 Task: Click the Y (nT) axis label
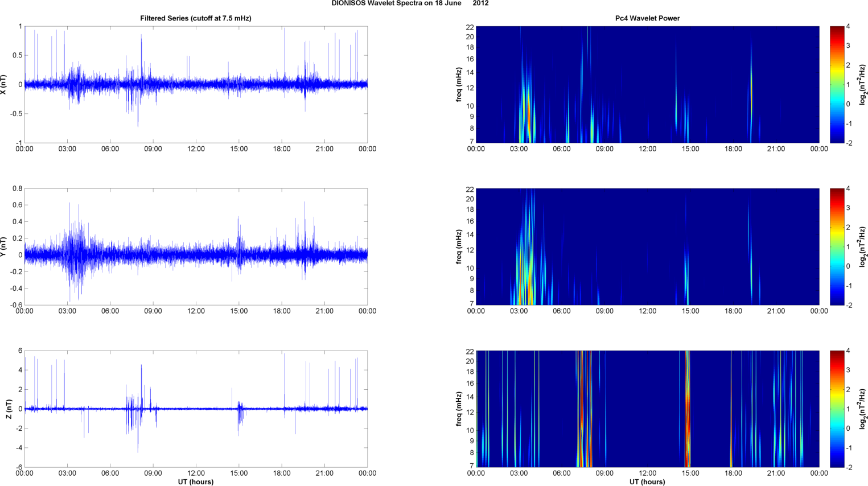pyautogui.click(x=5, y=246)
